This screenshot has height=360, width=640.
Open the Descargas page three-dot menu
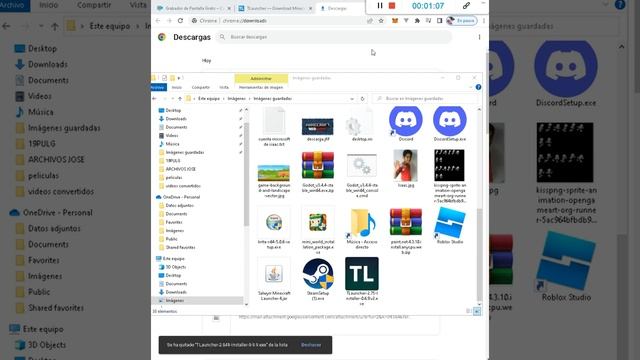click(x=479, y=37)
